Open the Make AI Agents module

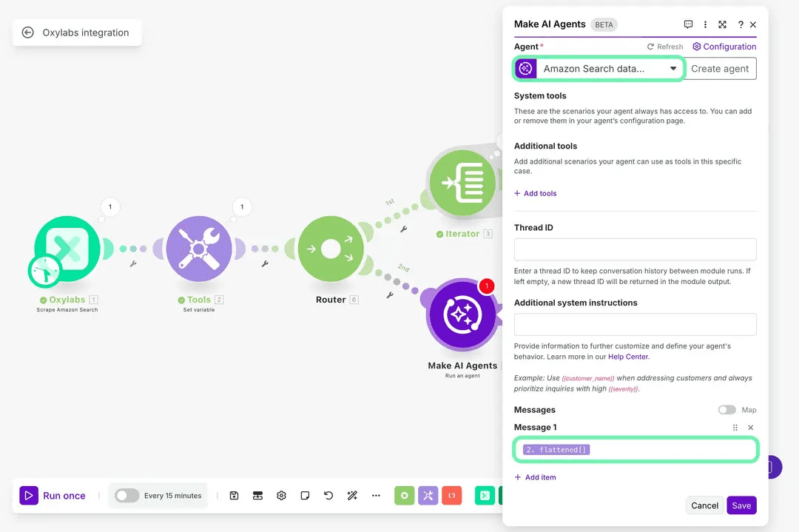462,314
